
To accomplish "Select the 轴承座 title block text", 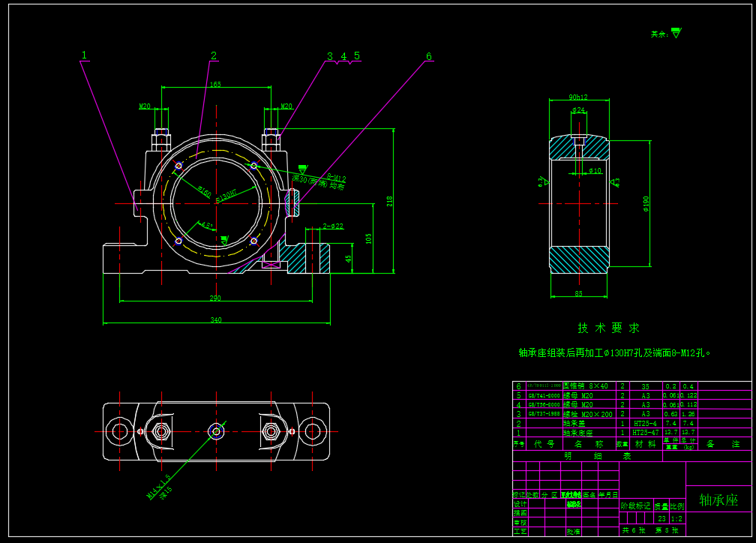I will [718, 499].
